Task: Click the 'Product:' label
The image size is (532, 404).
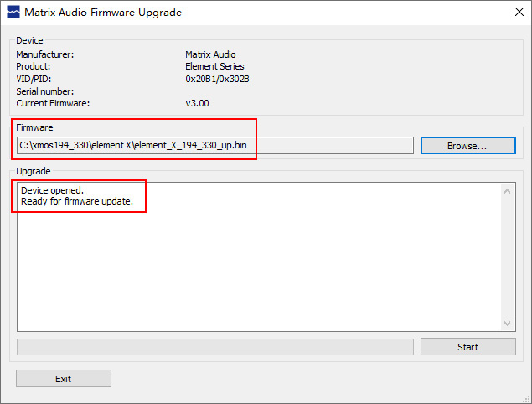Action: click(x=34, y=66)
